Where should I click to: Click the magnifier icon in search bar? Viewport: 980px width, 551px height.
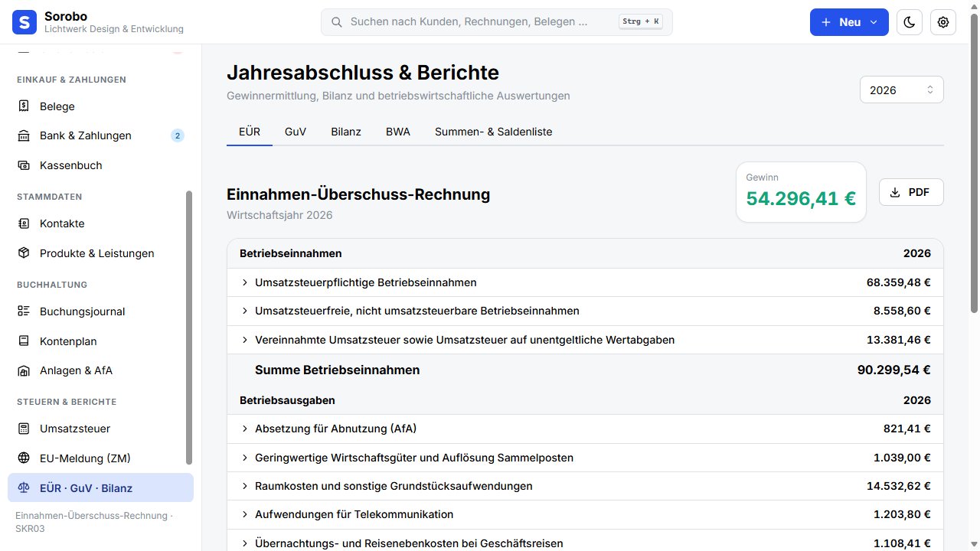(336, 22)
